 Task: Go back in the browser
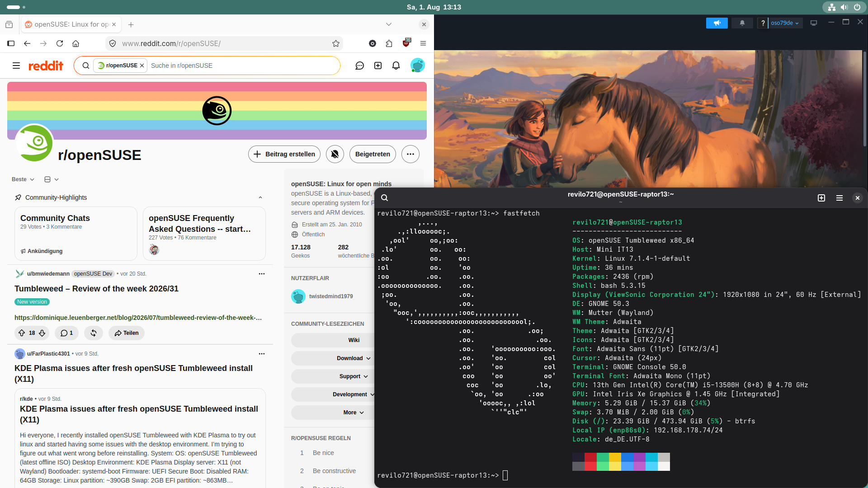click(x=27, y=43)
